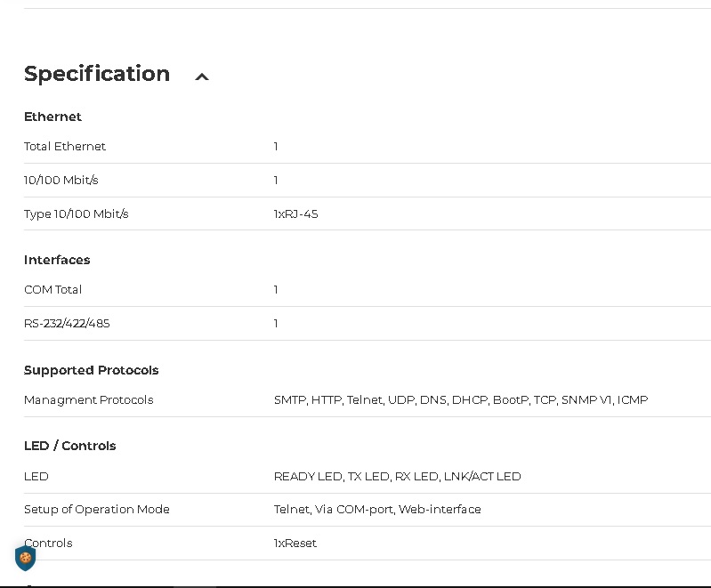Image resolution: width=711 pixels, height=588 pixels.
Task: Click the Interfaces section heading
Action: 57,260
